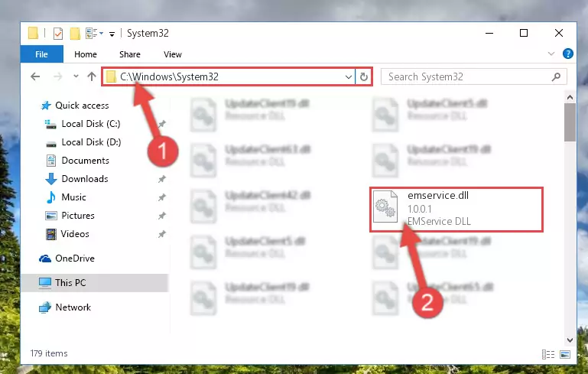Click the vertical scrollbar thumb
Image resolution: width=588 pixels, height=374 pixels.
point(570,122)
